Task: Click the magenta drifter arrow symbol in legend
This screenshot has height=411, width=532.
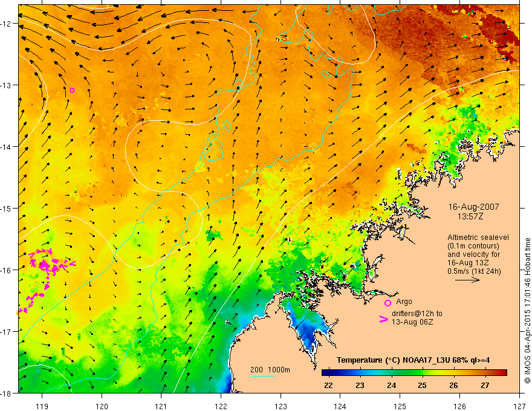Action: [383, 319]
